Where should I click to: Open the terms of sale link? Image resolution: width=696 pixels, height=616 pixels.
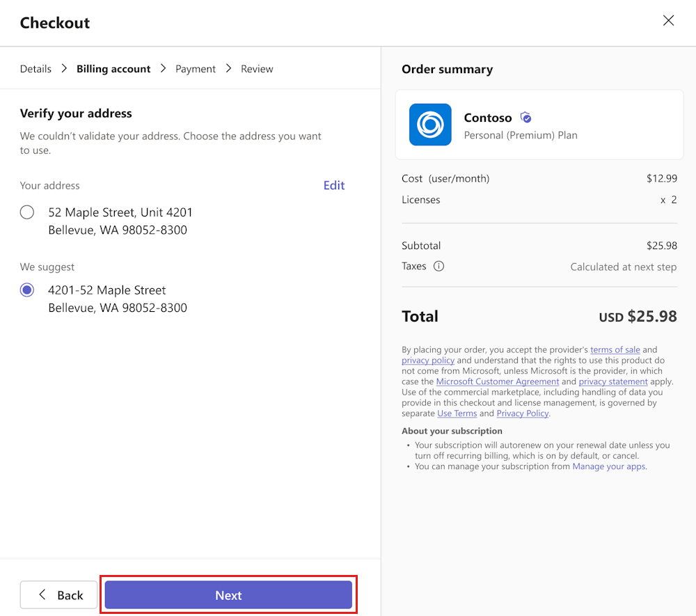point(615,349)
